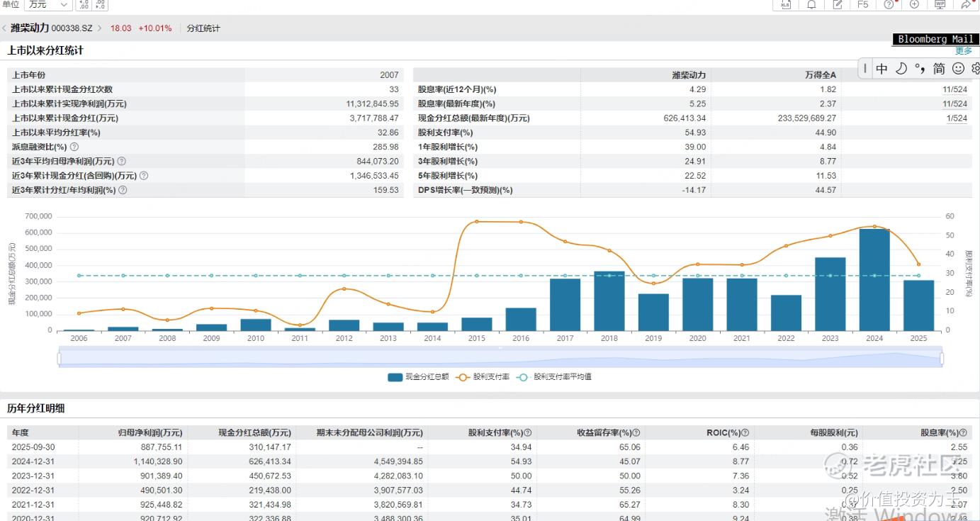Click the left handle of chart range slider
980x521 pixels.
pos(60,359)
